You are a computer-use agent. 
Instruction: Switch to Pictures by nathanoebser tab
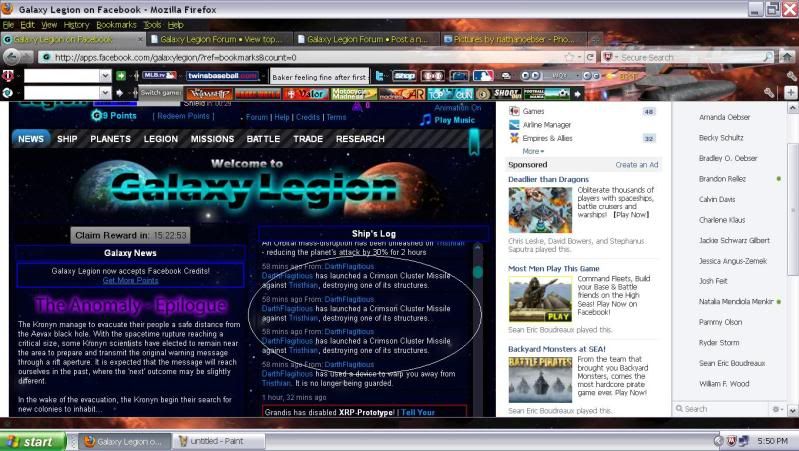(x=514, y=39)
